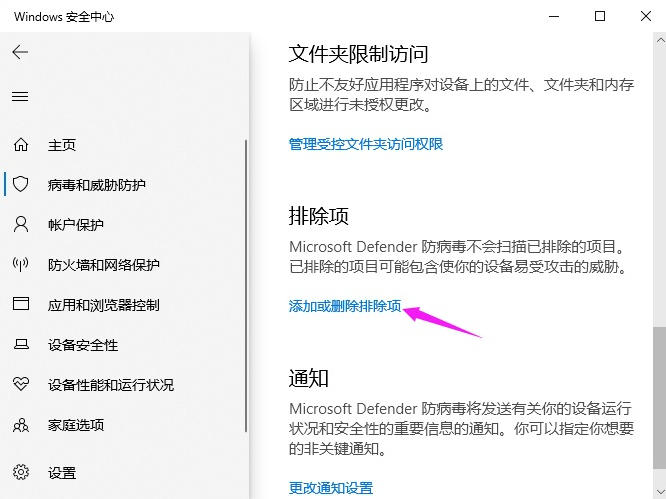Screen dimensions: 666x499
Task: Click the home icon for 主页
Action: click(x=21, y=145)
